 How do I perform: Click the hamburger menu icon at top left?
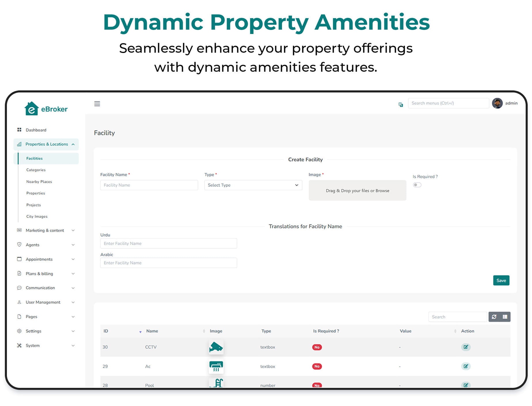point(97,104)
